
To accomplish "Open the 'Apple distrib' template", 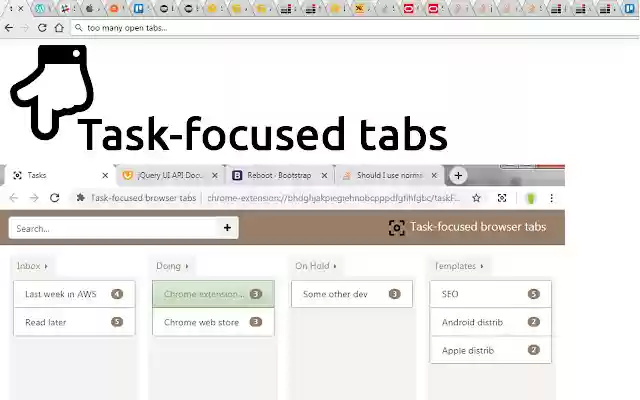I will coord(491,350).
